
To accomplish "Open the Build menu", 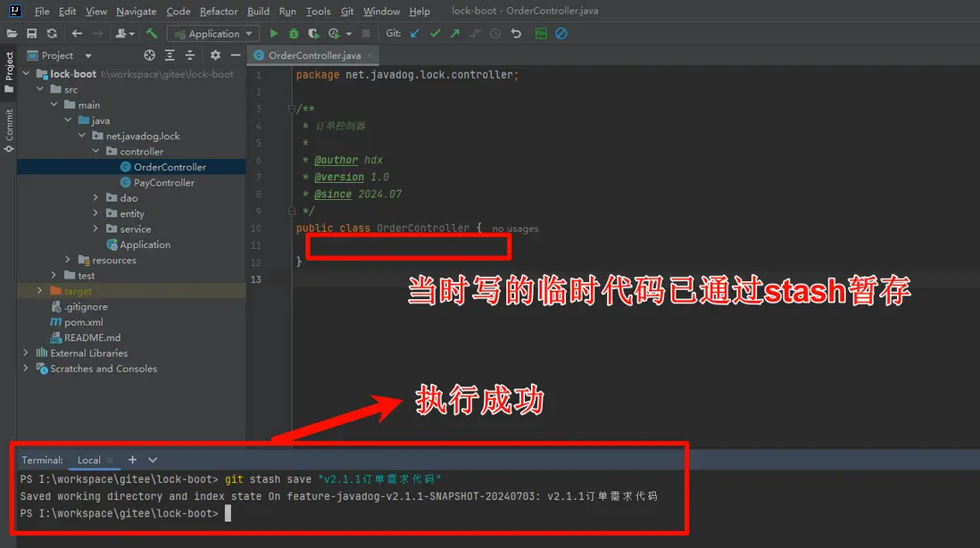I will [x=258, y=12].
